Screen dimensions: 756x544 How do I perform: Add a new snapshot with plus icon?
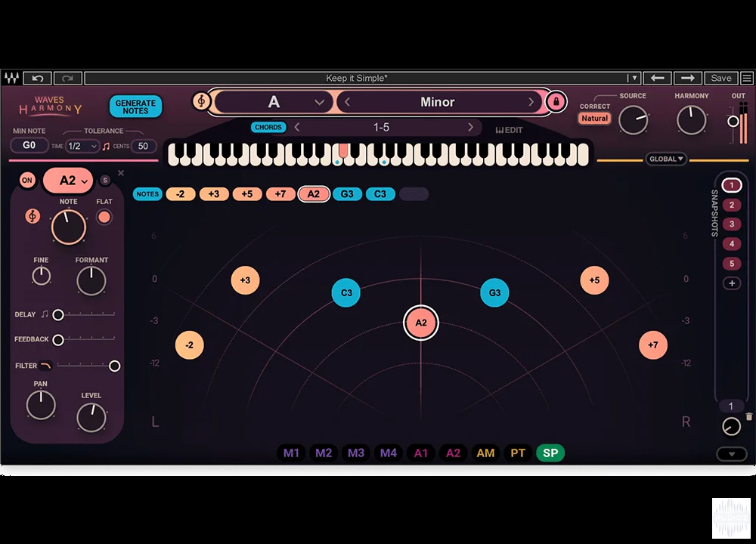[732, 283]
